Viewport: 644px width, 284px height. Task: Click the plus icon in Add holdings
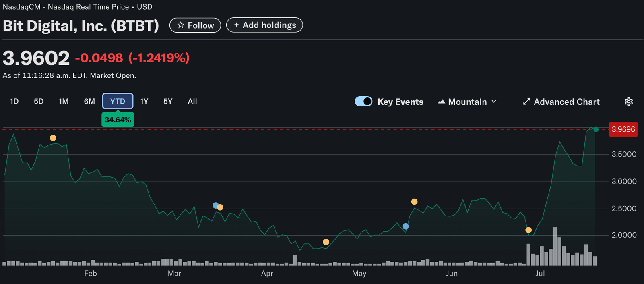click(x=236, y=25)
